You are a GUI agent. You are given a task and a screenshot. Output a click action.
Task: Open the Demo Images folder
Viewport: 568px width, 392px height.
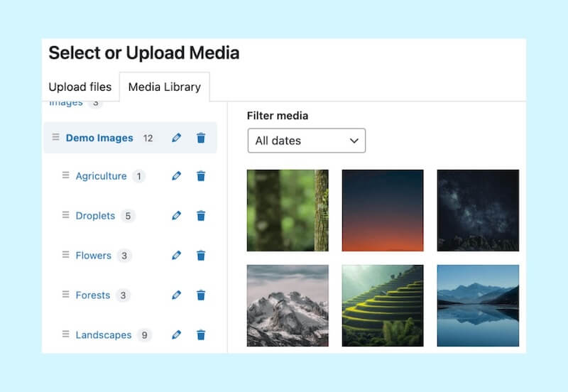(x=99, y=138)
